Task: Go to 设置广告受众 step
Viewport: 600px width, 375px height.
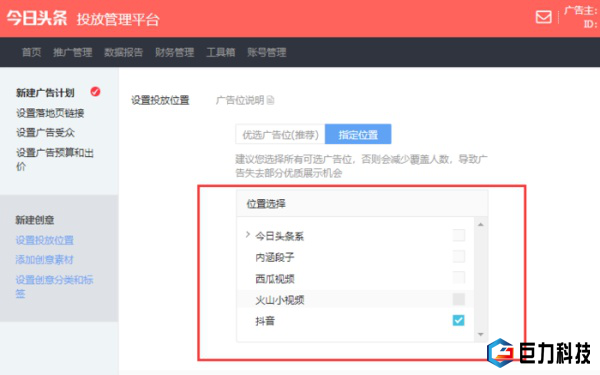Action: point(45,133)
